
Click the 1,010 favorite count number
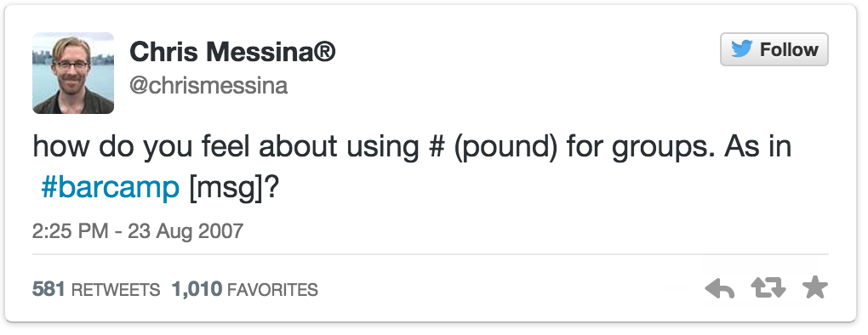click(197, 289)
